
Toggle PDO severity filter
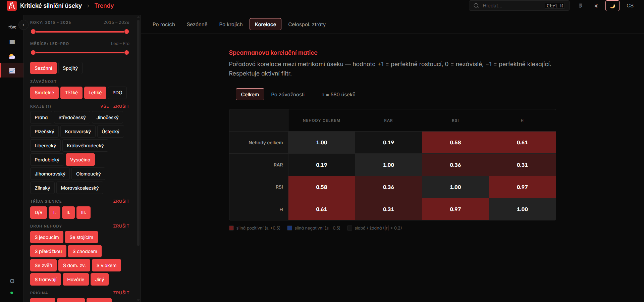tap(117, 93)
